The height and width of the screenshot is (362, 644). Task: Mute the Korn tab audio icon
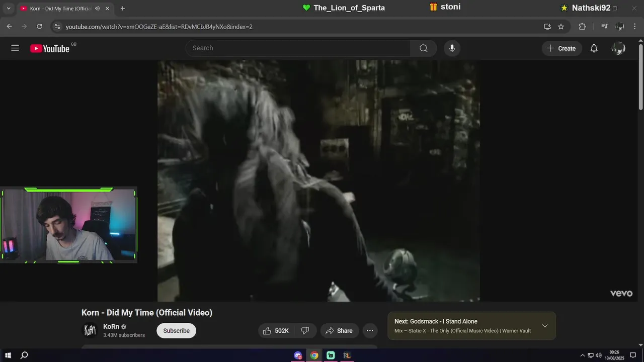click(x=97, y=9)
